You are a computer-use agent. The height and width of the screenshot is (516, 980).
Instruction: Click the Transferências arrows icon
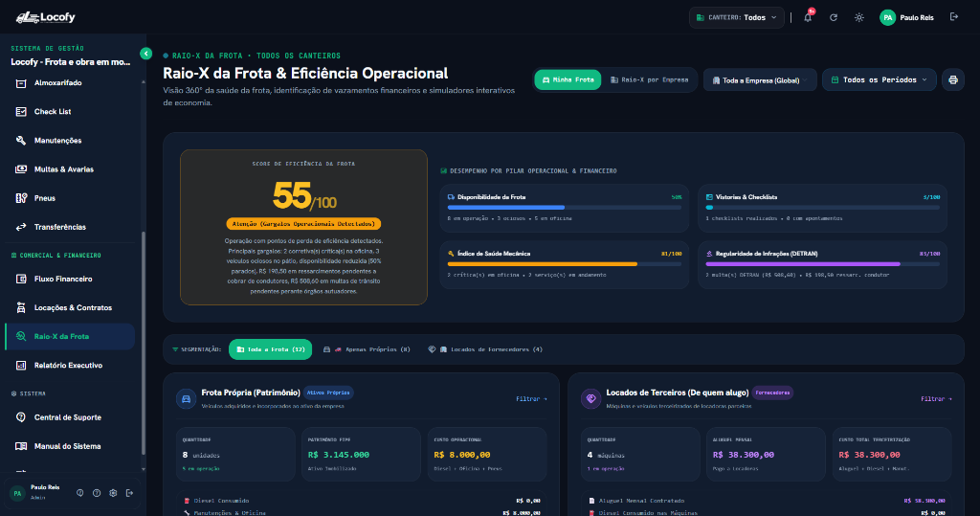[x=21, y=227]
